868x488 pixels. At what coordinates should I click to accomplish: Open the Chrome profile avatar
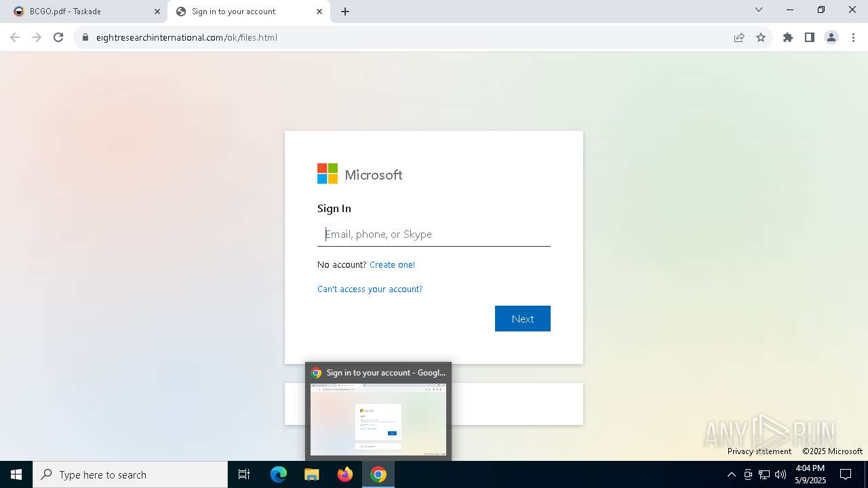(831, 37)
